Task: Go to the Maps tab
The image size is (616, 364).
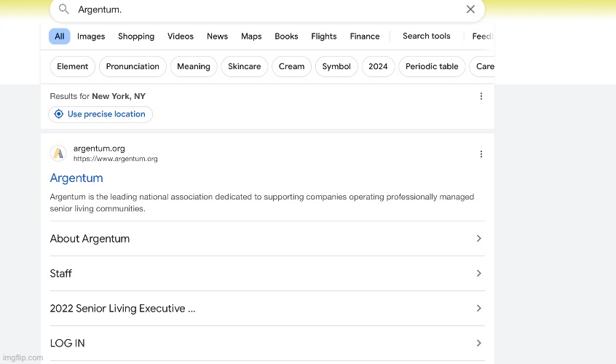Action: point(251,36)
